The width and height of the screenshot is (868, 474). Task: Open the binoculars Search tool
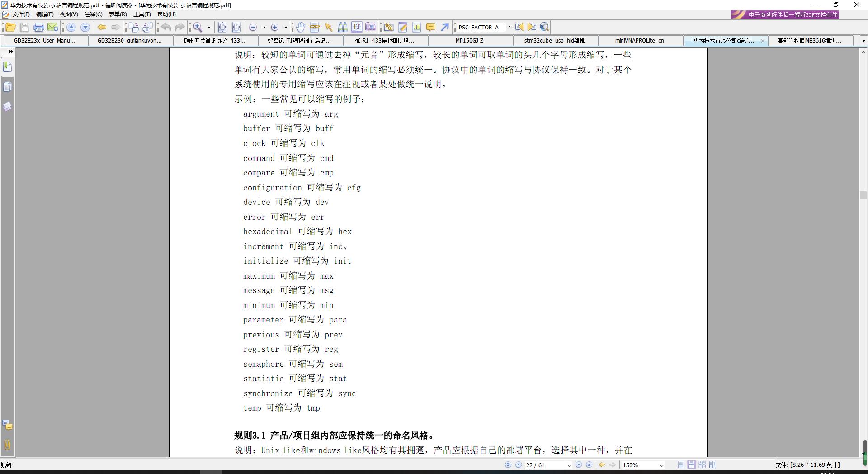pos(343,27)
